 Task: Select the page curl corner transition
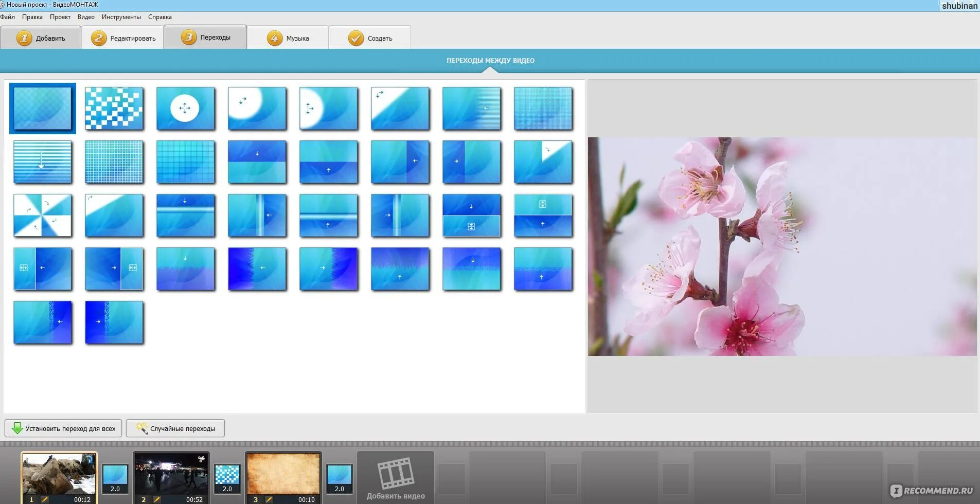click(x=543, y=162)
